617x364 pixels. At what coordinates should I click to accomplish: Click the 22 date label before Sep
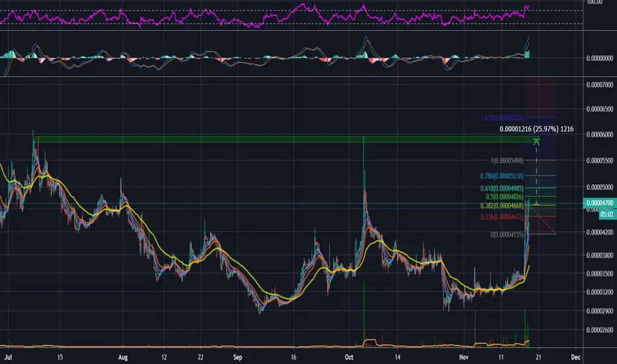pyautogui.click(x=201, y=357)
